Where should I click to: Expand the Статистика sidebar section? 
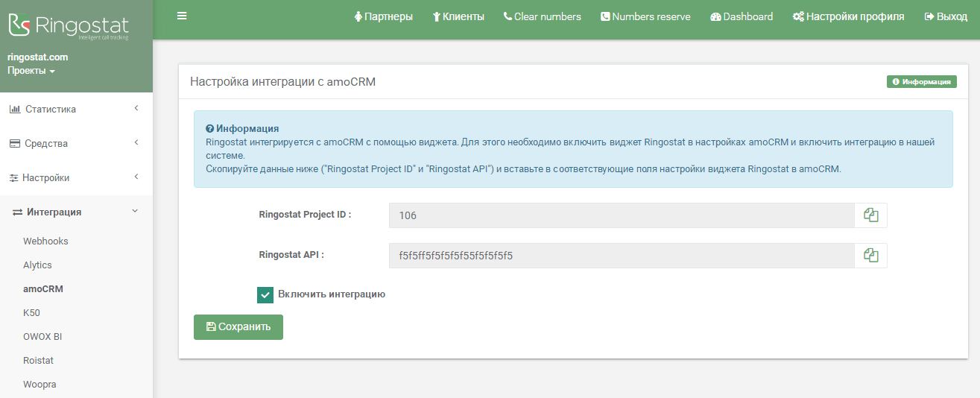click(x=76, y=109)
